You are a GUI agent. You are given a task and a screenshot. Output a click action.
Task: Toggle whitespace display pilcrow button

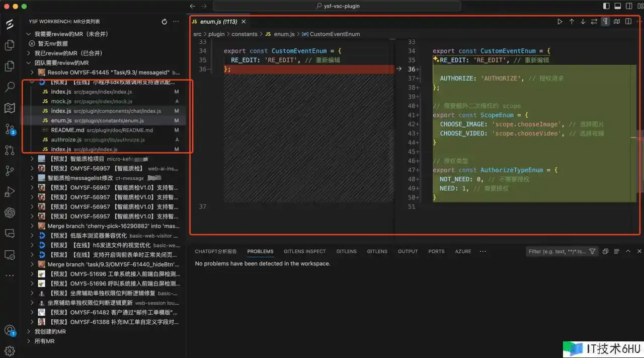click(605, 22)
